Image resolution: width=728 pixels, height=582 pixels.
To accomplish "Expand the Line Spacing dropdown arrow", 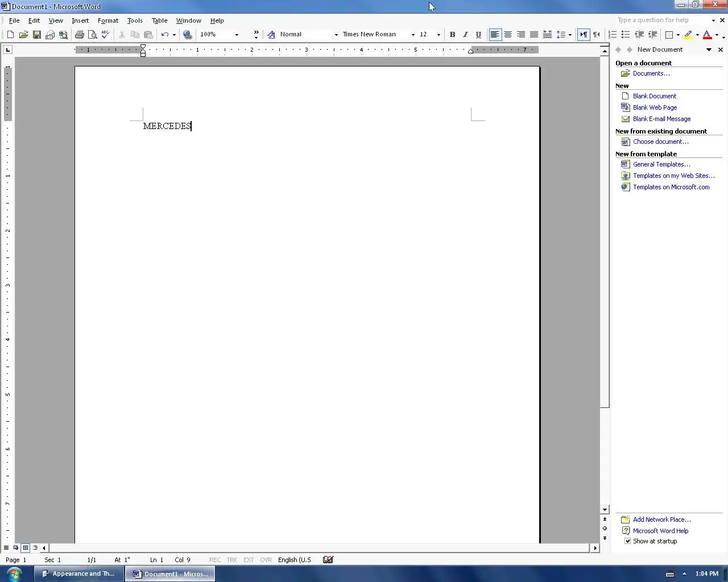I will [x=570, y=35].
